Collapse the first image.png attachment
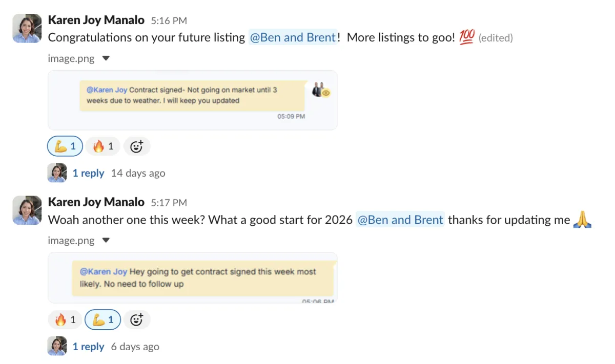 [x=106, y=58]
